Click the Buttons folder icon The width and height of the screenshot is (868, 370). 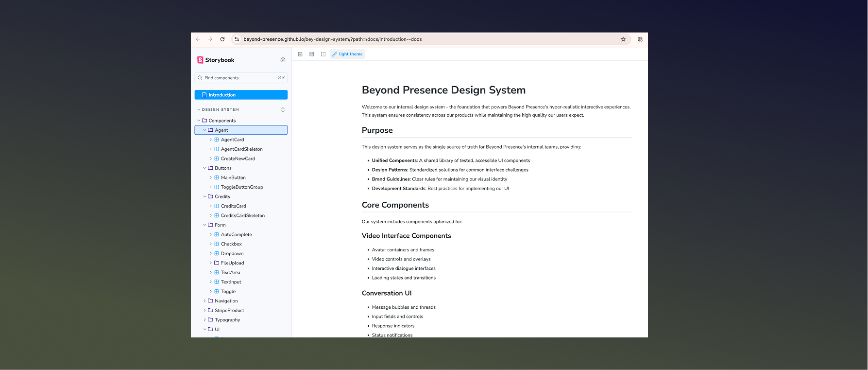click(x=211, y=168)
